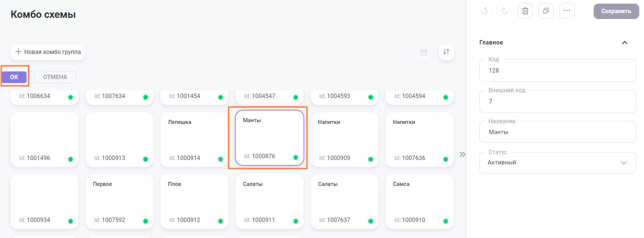644x238 pixels.
Task: Collapse the Главное section
Action: (x=624, y=43)
